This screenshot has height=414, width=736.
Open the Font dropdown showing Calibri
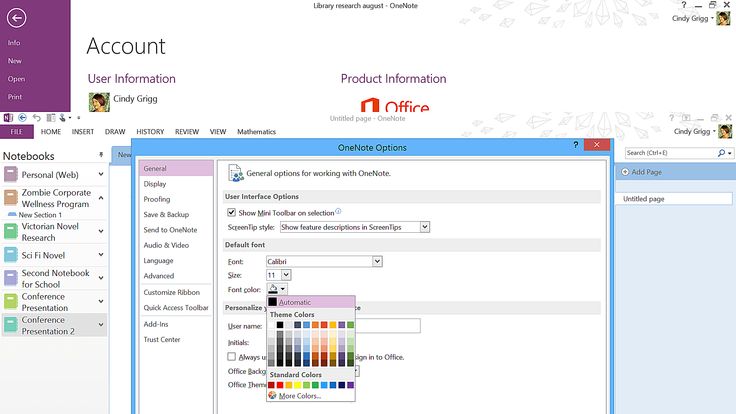point(377,261)
